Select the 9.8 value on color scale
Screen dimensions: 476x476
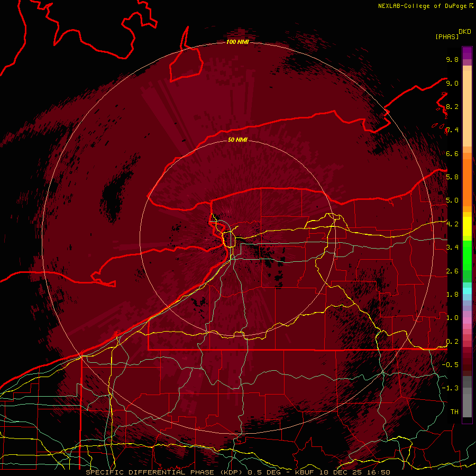[452, 59]
